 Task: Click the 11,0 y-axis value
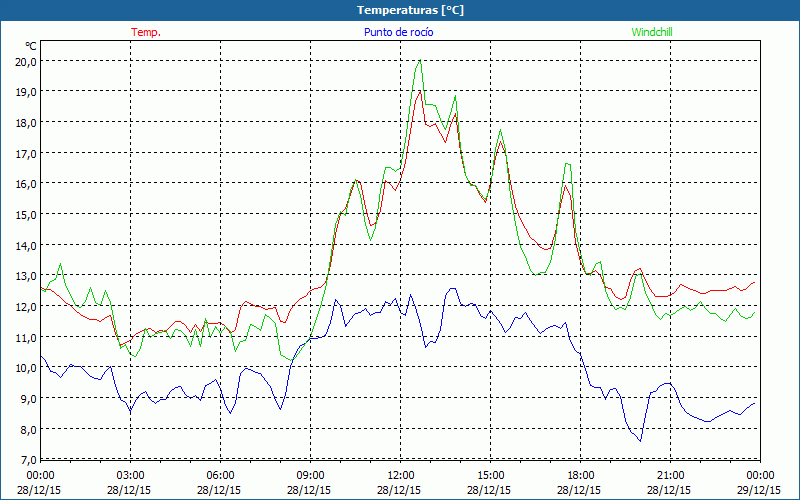pos(27,337)
